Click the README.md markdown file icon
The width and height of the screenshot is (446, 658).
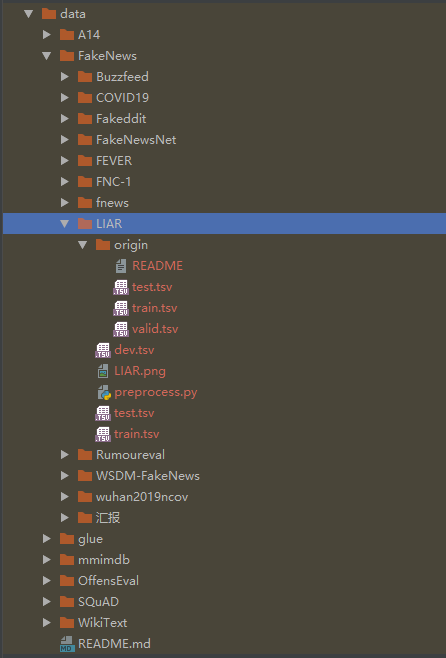67,644
